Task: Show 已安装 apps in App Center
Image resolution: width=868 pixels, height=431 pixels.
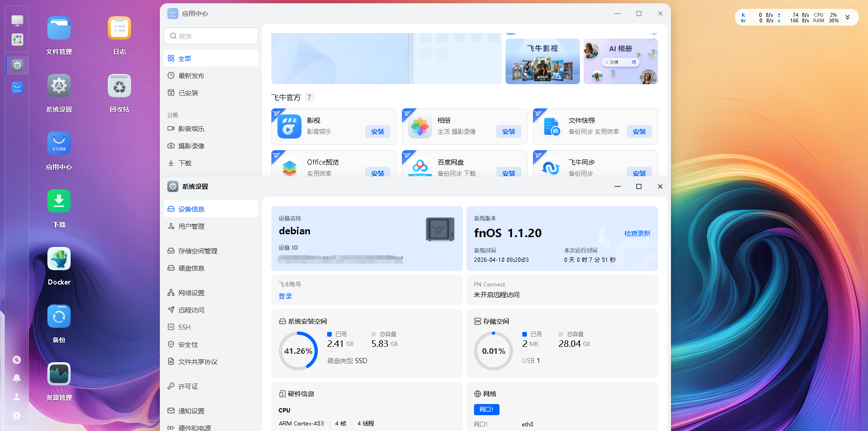Action: [211, 93]
